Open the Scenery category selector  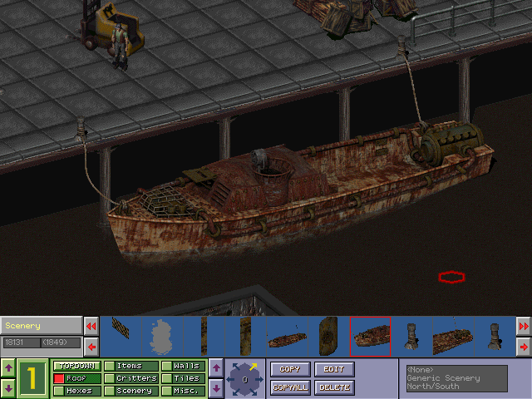coord(41,326)
